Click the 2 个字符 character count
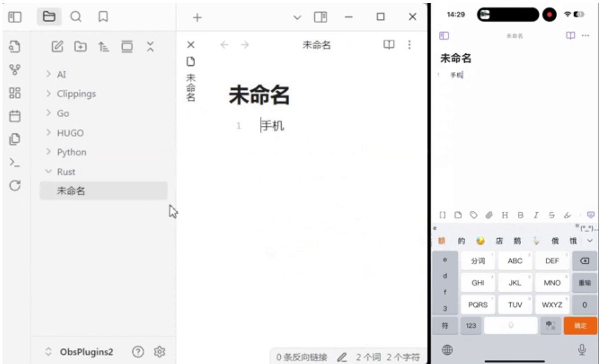 pos(403,357)
